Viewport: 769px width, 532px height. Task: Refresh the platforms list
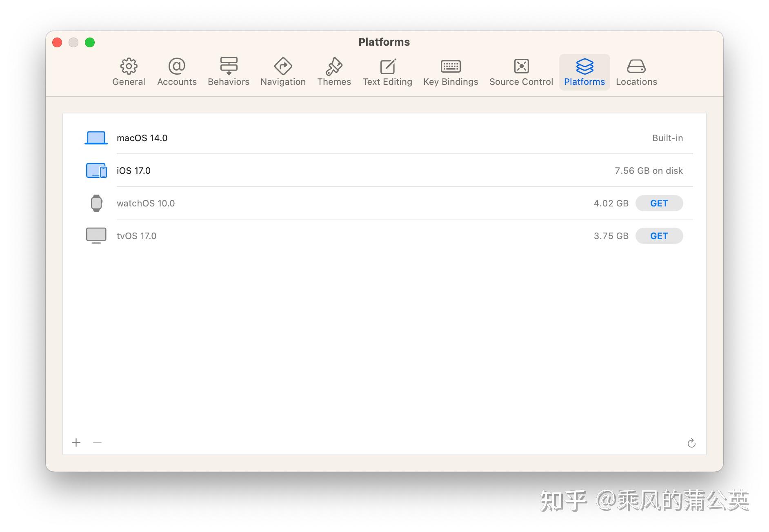(691, 443)
